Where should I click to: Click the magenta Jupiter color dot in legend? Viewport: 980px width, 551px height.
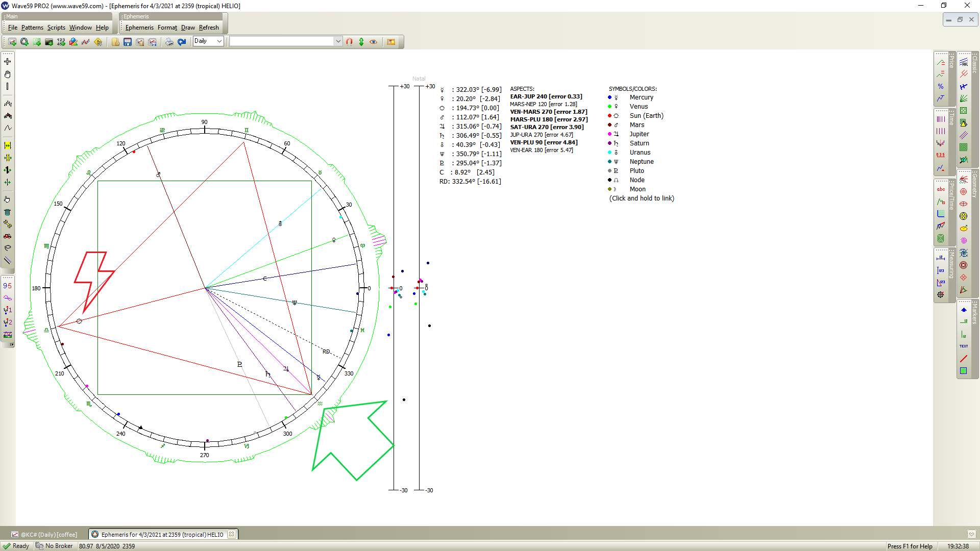coord(609,134)
